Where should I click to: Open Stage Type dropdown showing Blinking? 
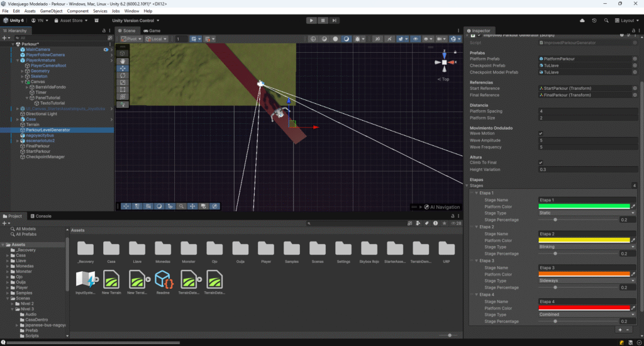[585, 247]
